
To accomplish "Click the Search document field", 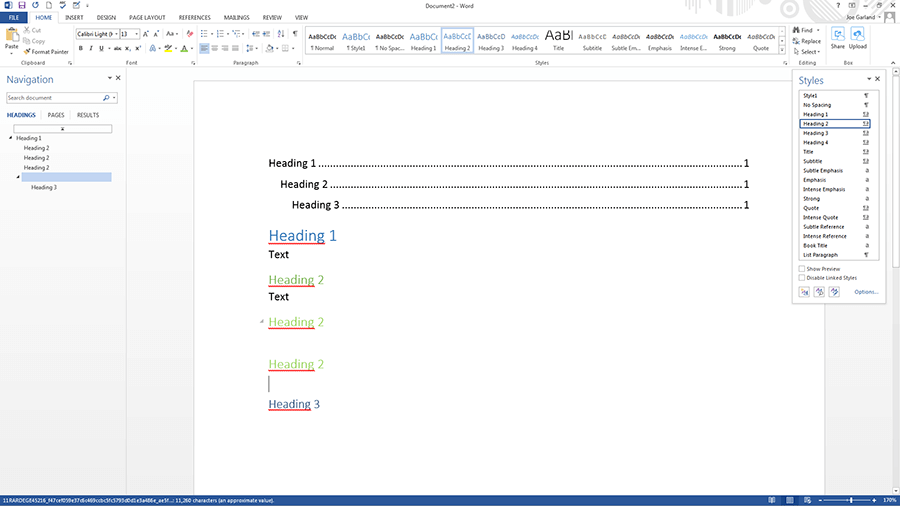I will pos(54,98).
